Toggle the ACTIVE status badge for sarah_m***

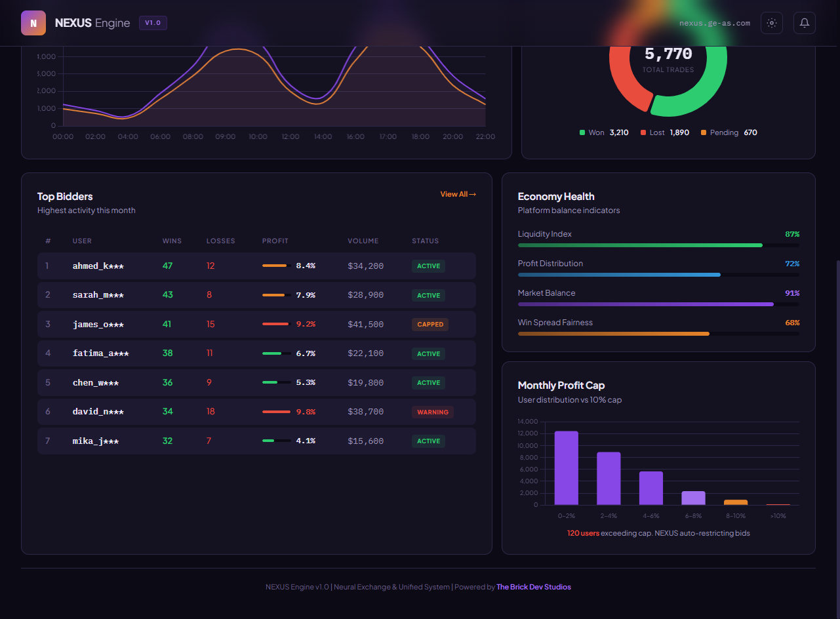coord(428,295)
